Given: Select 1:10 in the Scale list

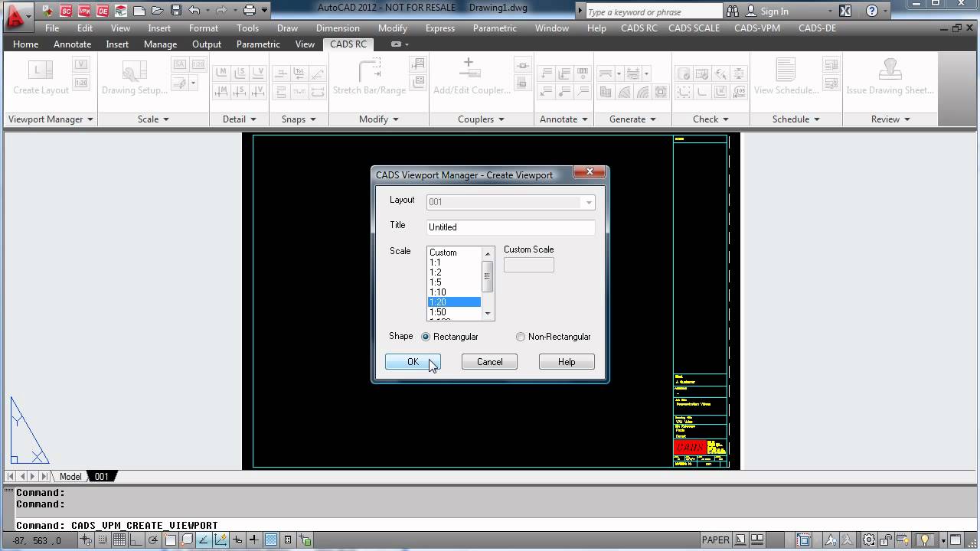Looking at the screenshot, I should 454,292.
